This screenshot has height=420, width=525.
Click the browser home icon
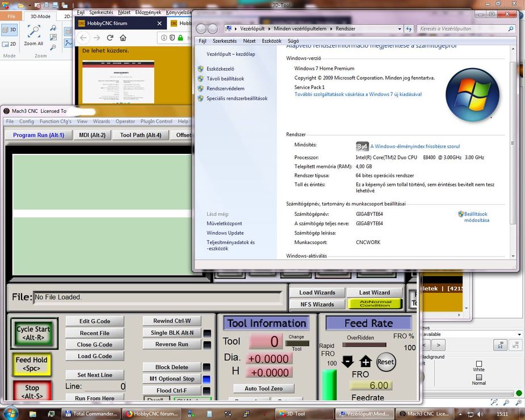point(123,38)
